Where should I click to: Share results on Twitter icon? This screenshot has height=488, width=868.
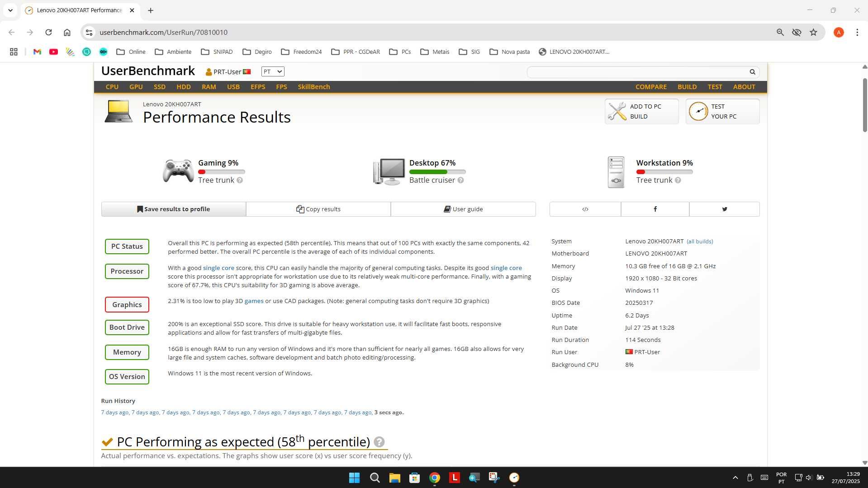pyautogui.click(x=724, y=209)
